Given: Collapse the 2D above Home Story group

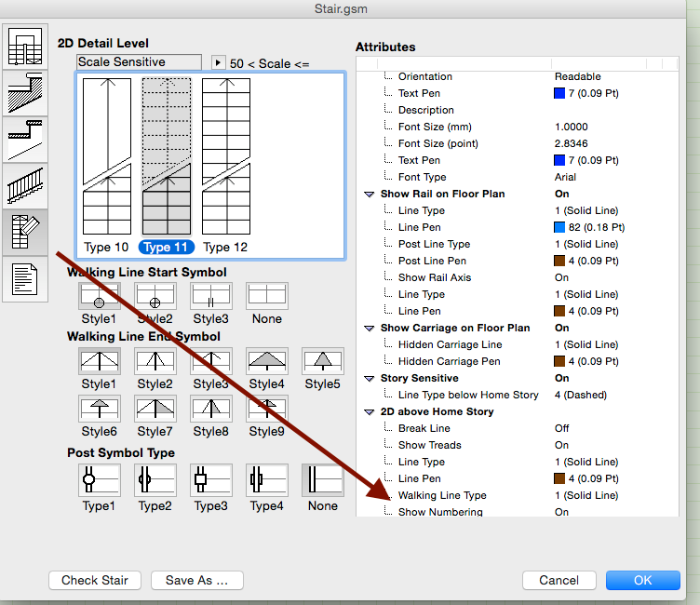Looking at the screenshot, I should (x=370, y=412).
